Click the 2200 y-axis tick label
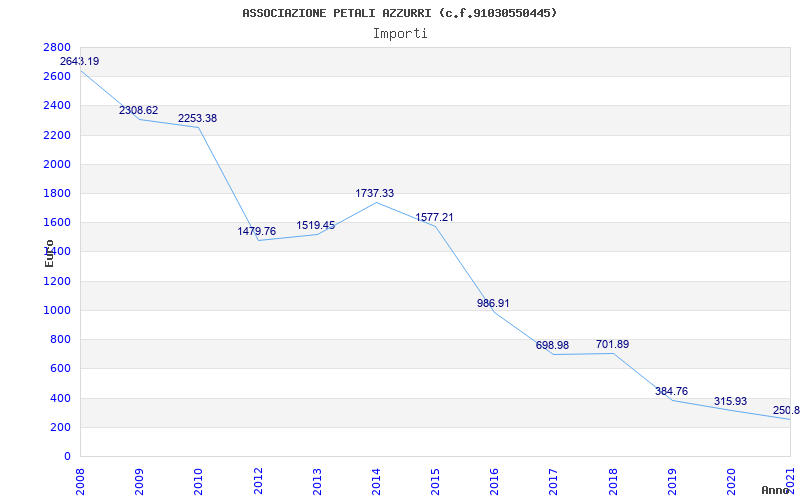This screenshot has height=500, width=800. 57,135
